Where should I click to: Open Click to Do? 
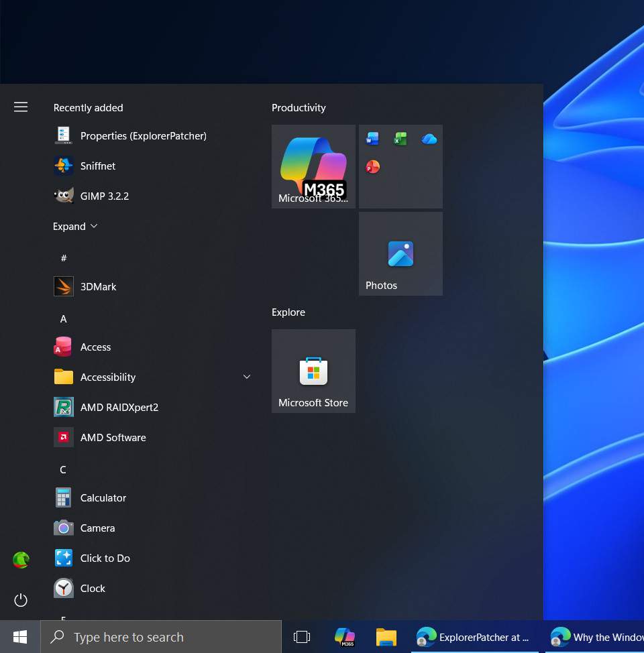[104, 558]
